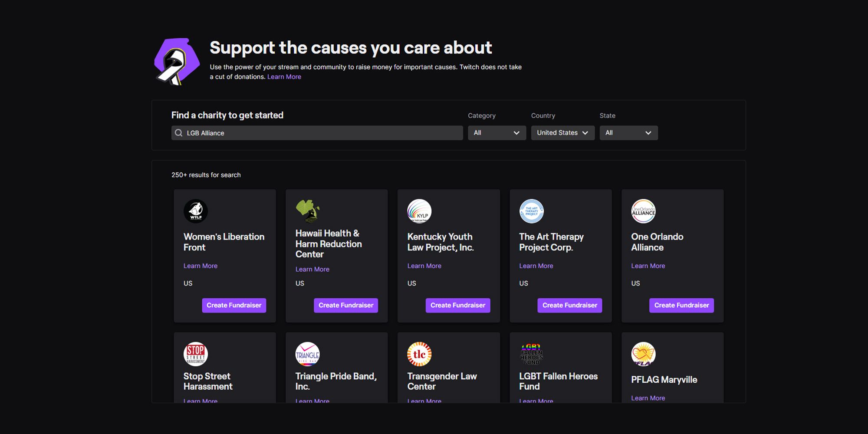868x434 pixels.
Task: Select the Hawaii Health & Harm Reduction Center title
Action: point(329,243)
